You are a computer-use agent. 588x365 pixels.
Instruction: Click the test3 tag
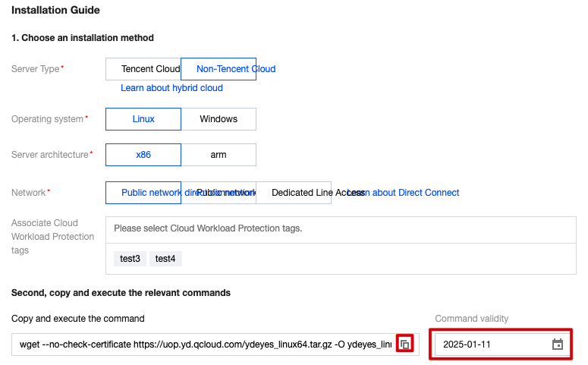[x=130, y=259]
